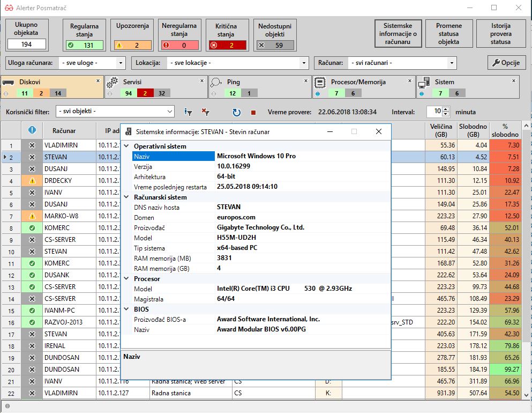Image resolution: width=532 pixels, height=413 pixels.
Task: Click the Sistemske informacije dialog title icon
Action: (x=128, y=132)
